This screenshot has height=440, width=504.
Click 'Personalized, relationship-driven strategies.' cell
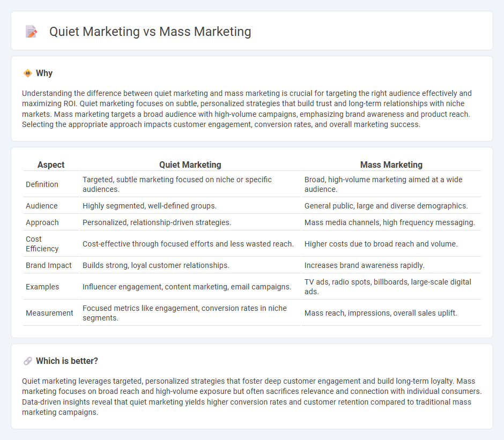[190, 222]
